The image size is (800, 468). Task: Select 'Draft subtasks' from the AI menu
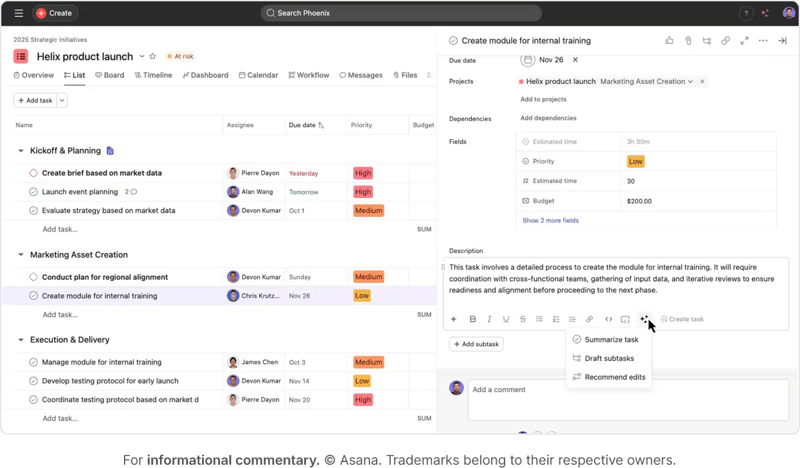(x=609, y=358)
